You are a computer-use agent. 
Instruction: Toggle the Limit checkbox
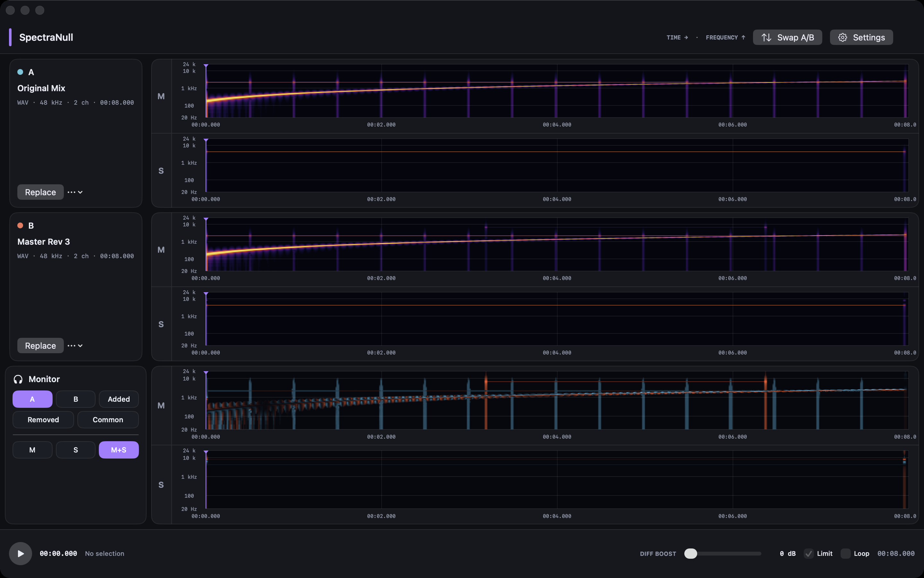(x=808, y=554)
